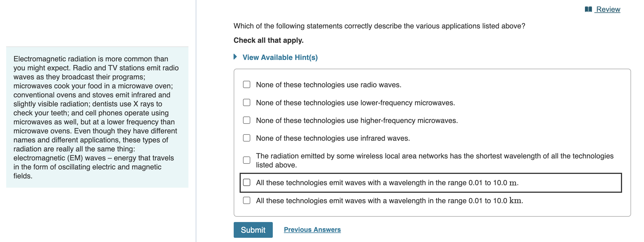Screen dimensions: 644x242
Task: Check "None of these technologies use infrared waves"
Action: pyautogui.click(x=246, y=138)
